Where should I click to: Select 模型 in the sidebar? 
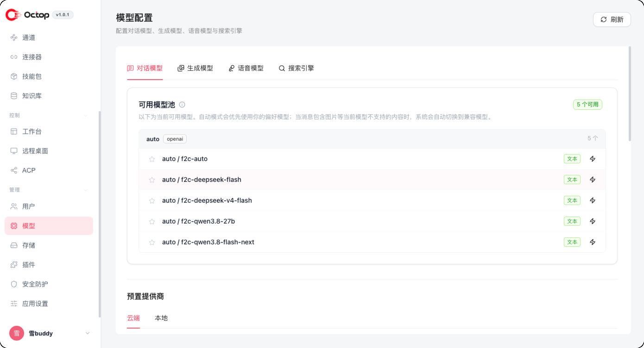click(49, 226)
